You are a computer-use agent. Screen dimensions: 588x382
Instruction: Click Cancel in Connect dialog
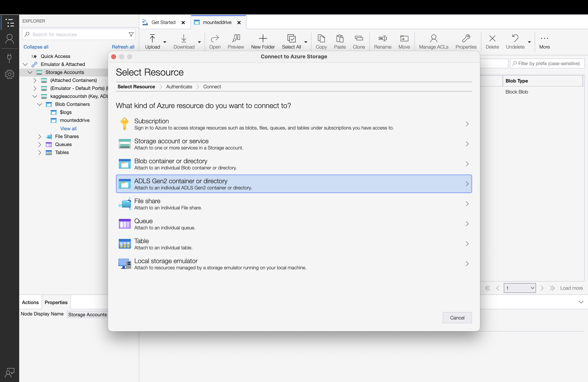point(457,318)
